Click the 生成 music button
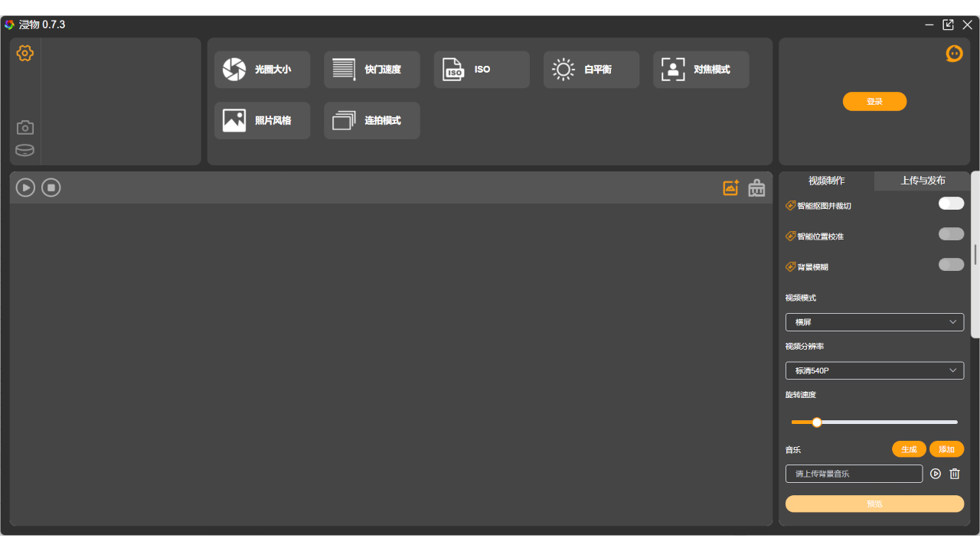This screenshot has height=551, width=980. tap(909, 449)
